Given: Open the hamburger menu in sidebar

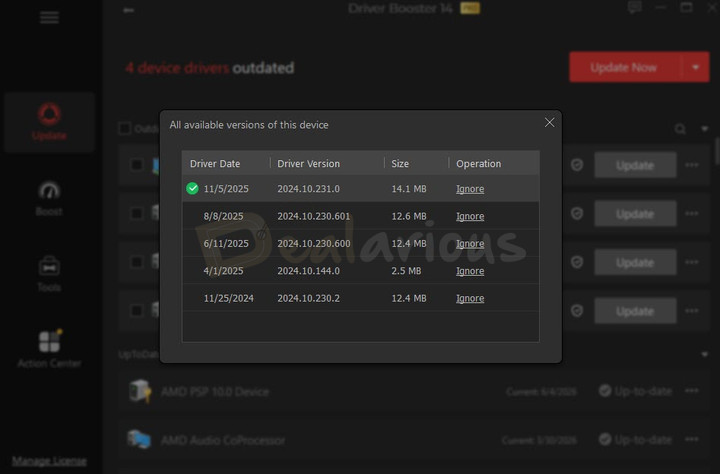Looking at the screenshot, I should tap(49, 17).
